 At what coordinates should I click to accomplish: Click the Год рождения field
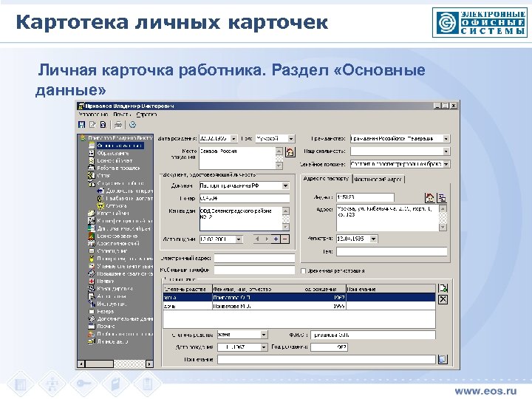click(x=329, y=347)
